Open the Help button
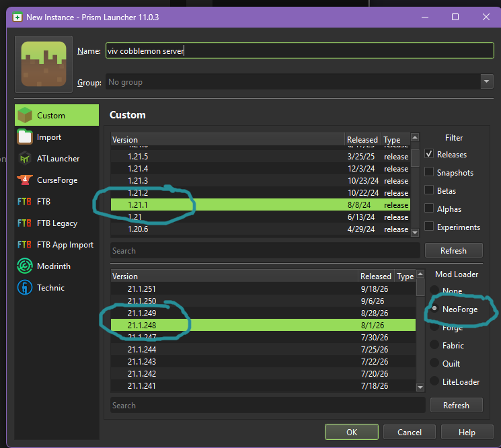Screen dimensions: 501x448 point(467,432)
